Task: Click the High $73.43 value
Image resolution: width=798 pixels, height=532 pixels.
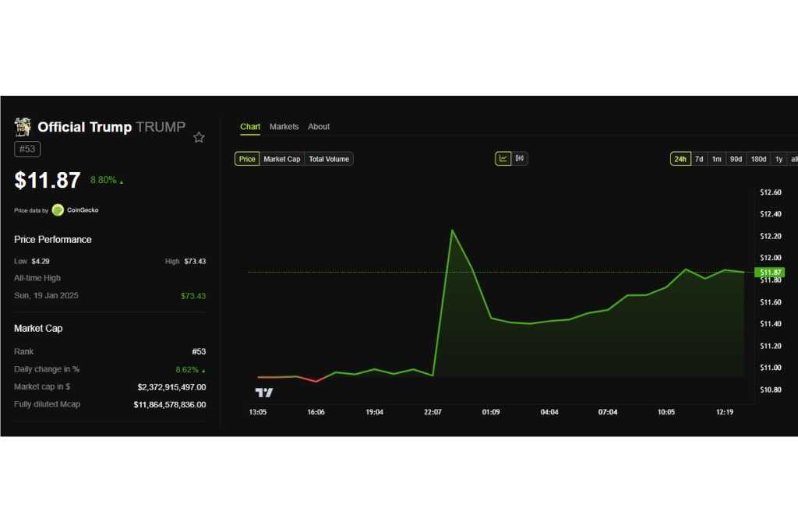Action: click(195, 262)
